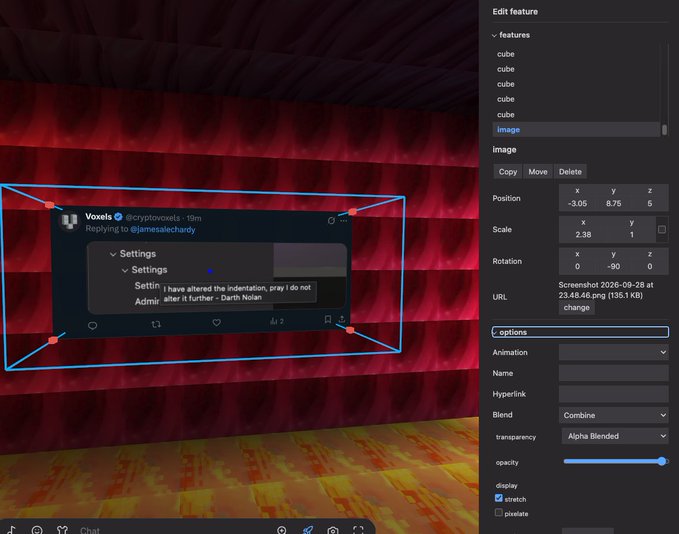Select the first cube in features list
Image resolution: width=679 pixels, height=534 pixels.
(x=505, y=54)
